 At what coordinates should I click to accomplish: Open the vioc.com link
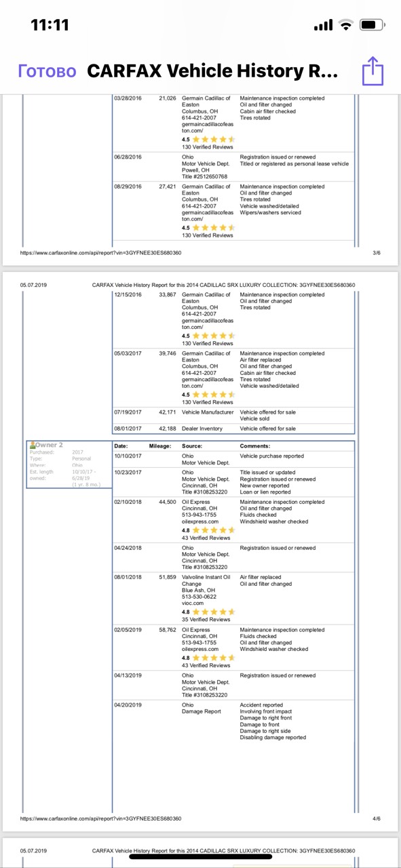tap(193, 603)
